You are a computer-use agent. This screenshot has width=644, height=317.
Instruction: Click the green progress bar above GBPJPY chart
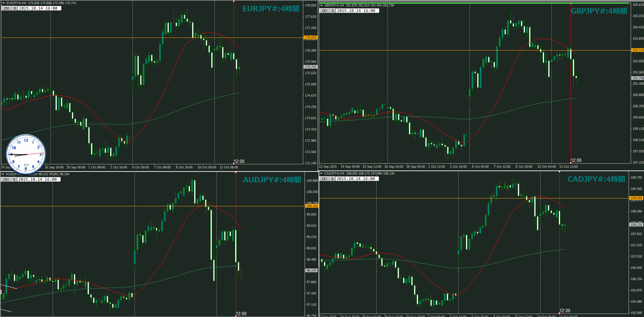(474, 3)
